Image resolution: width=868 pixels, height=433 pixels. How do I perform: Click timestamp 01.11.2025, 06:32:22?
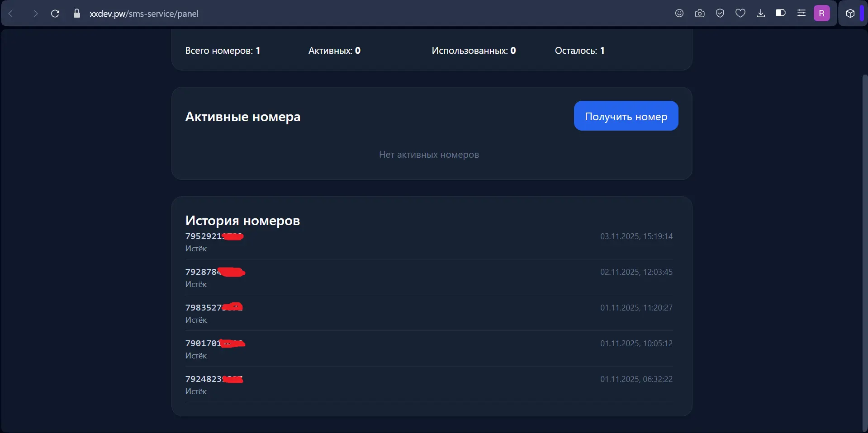tap(636, 379)
